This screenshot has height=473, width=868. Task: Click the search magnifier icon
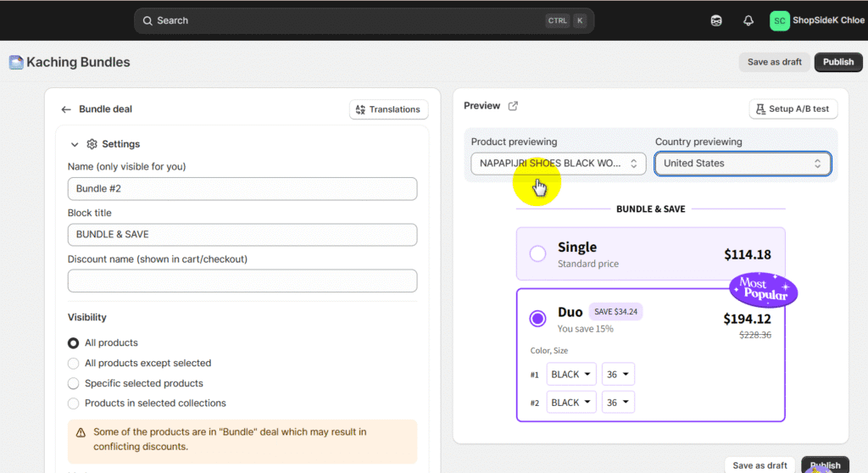click(x=147, y=20)
